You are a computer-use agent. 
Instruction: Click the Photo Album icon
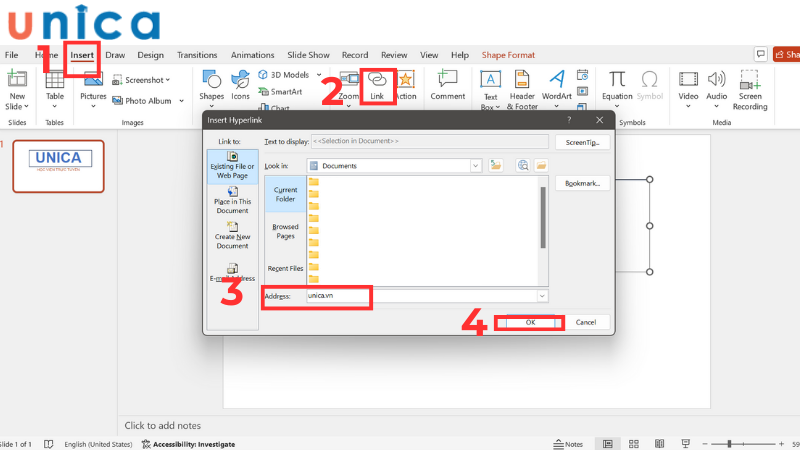pos(117,101)
